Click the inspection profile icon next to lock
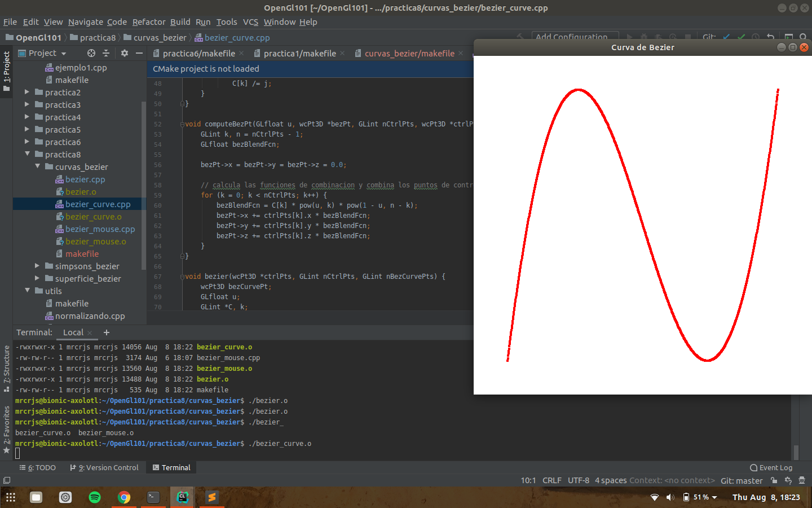812x508 pixels. [788, 480]
